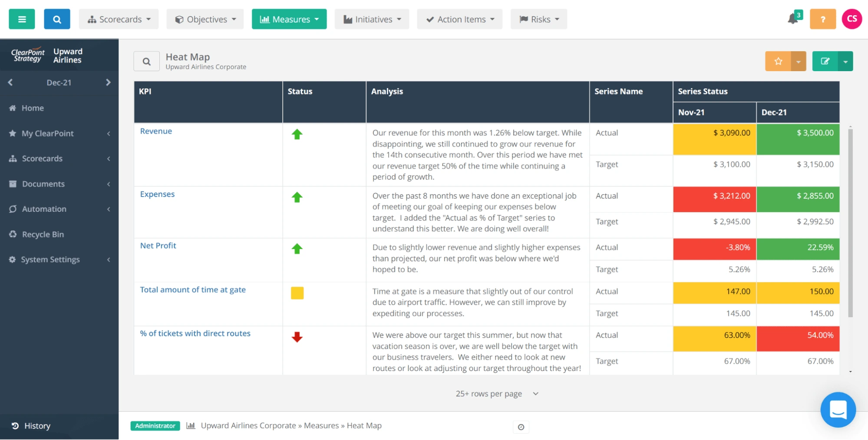Open the Measures menu
The height and width of the screenshot is (440, 868).
tap(289, 19)
